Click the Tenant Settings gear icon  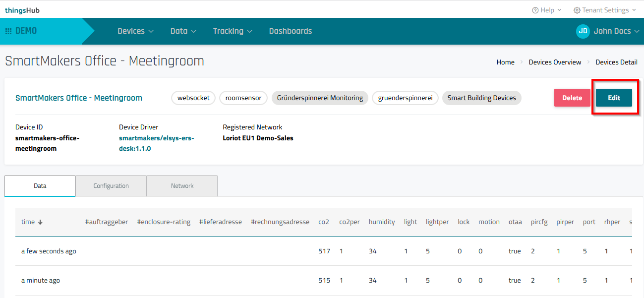577,10
